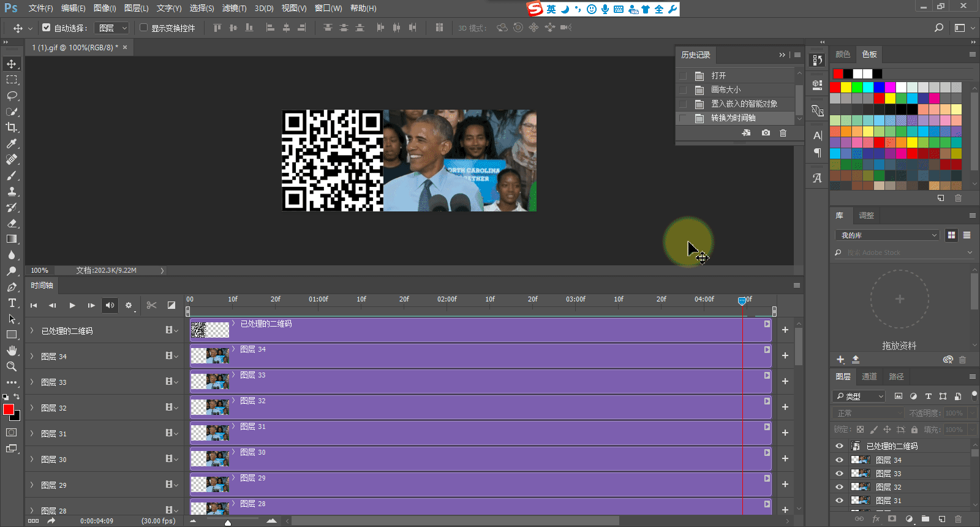Enable show transform controls (显示变换控件) checkbox

coord(144,28)
